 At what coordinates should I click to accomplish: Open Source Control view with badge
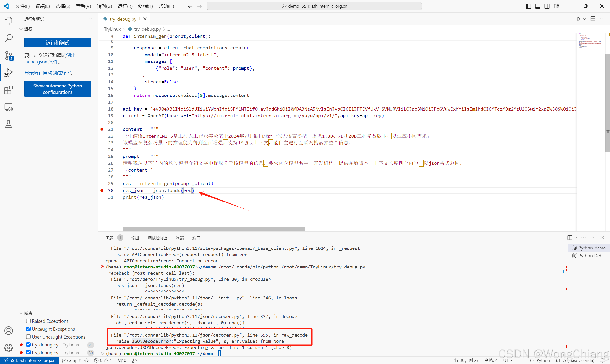pyautogui.click(x=9, y=56)
